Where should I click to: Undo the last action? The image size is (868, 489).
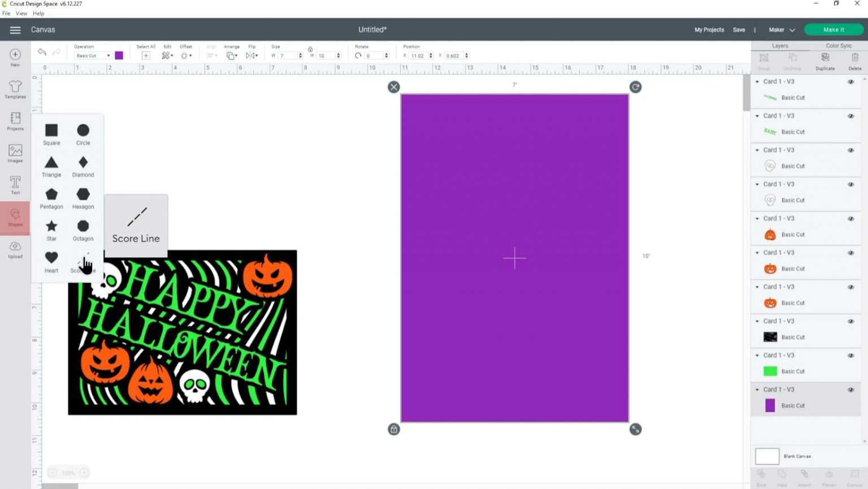[x=42, y=52]
